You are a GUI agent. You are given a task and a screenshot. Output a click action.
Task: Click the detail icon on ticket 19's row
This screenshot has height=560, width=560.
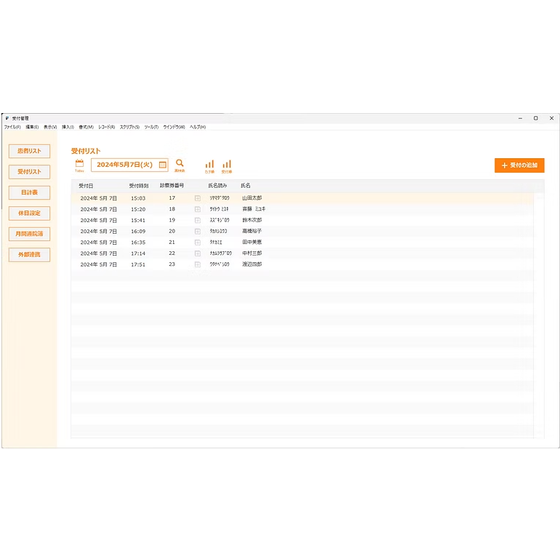(198, 220)
